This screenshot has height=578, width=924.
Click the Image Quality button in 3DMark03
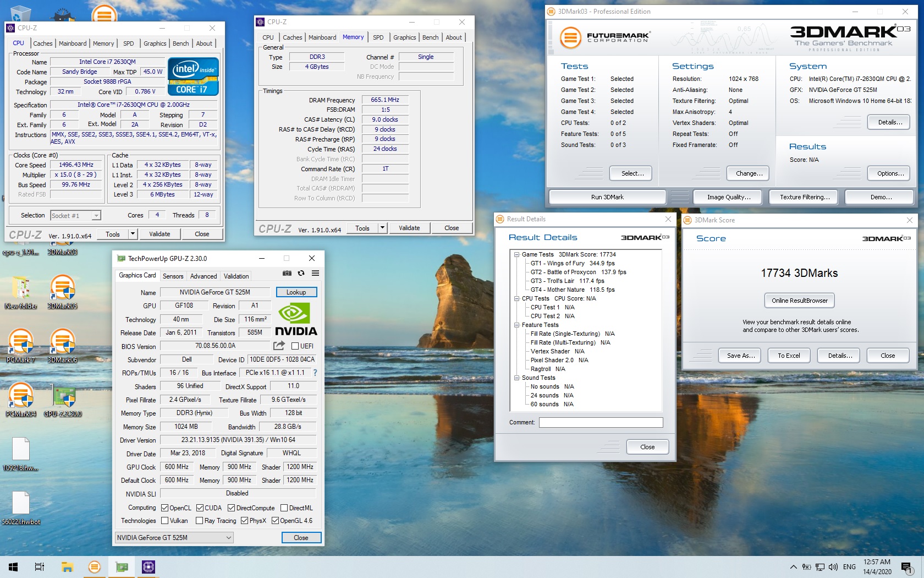[x=729, y=197]
